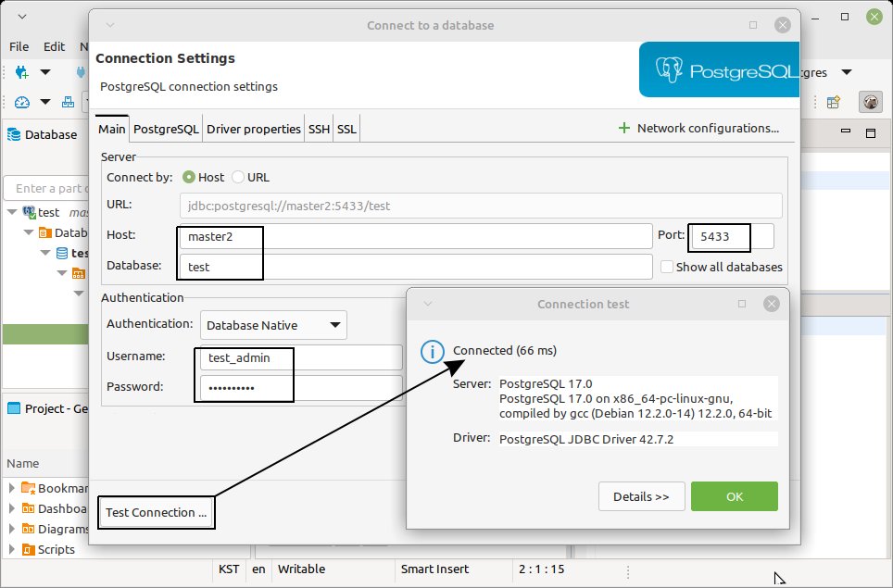Select the URL radio button
The width and height of the screenshot is (893, 588).
pos(238,177)
